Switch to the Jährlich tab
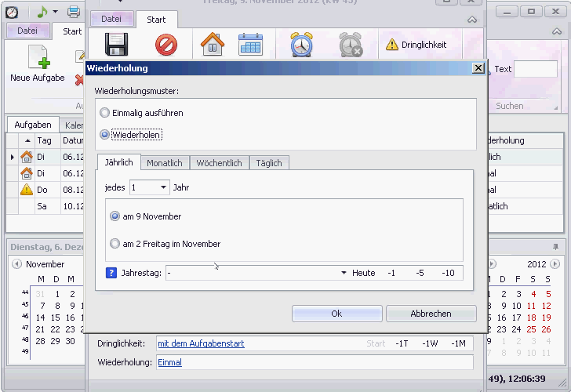The height and width of the screenshot is (392, 571). (x=118, y=162)
